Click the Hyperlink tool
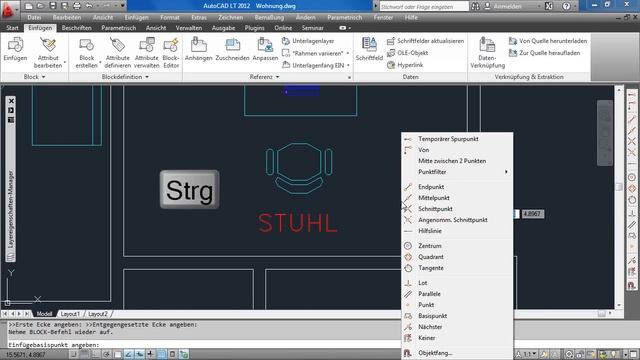This screenshot has width=640, height=360. pos(405,65)
